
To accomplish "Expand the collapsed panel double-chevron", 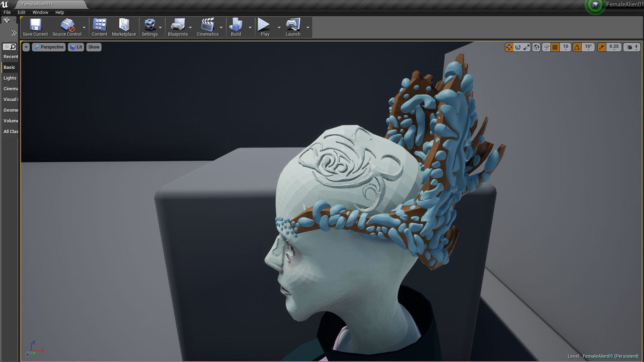I will coord(13,33).
